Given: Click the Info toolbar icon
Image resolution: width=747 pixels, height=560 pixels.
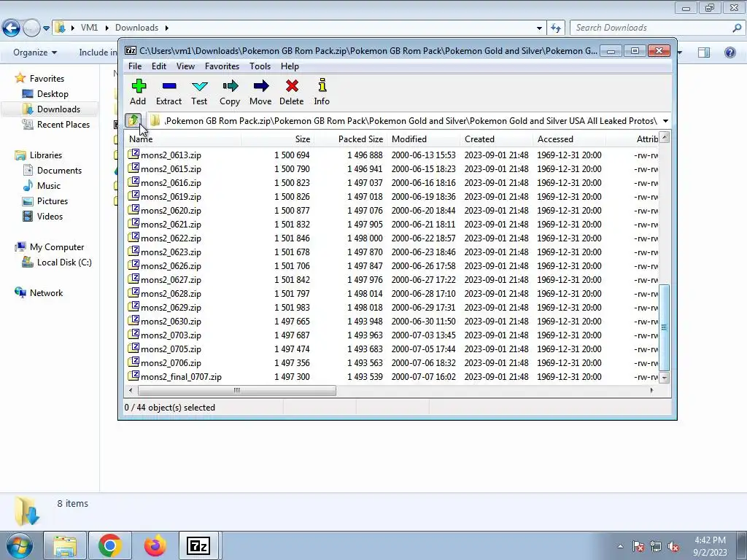Looking at the screenshot, I should click(x=322, y=85).
